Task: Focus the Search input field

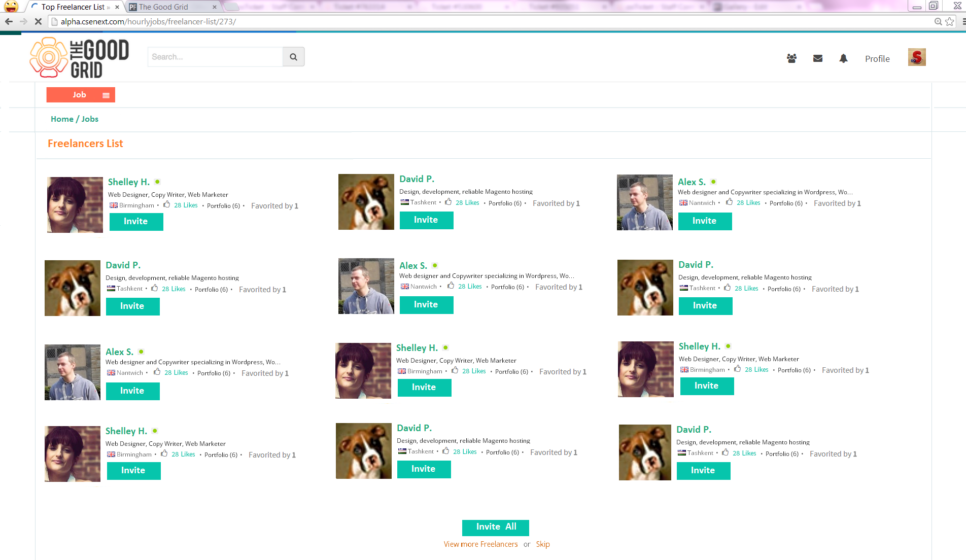Action: click(x=215, y=57)
